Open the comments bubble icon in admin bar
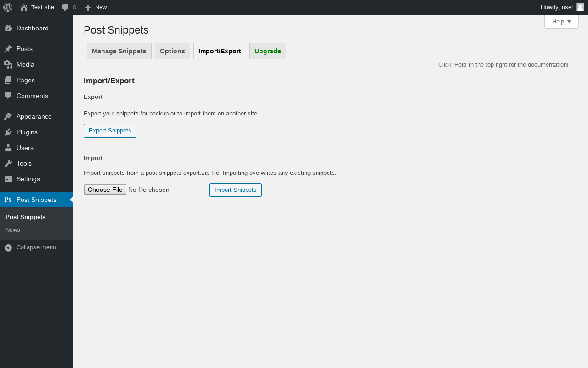This screenshot has height=368, width=588. (x=66, y=7)
